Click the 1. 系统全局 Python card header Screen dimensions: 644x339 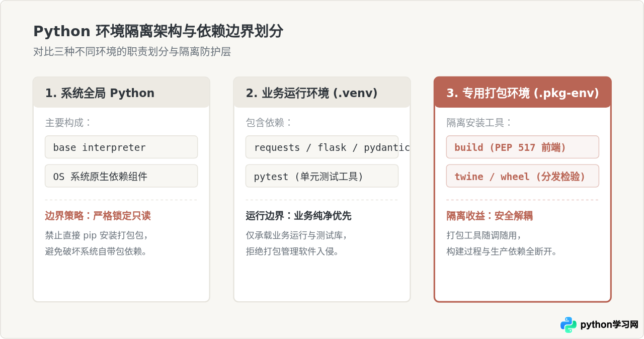121,93
